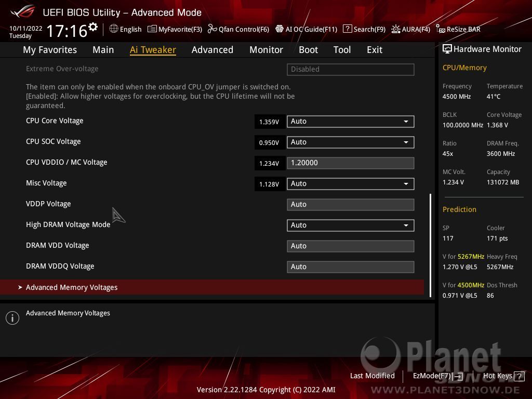
Task: Open CPU SOC Voltage dropdown
Action: [x=351, y=142]
